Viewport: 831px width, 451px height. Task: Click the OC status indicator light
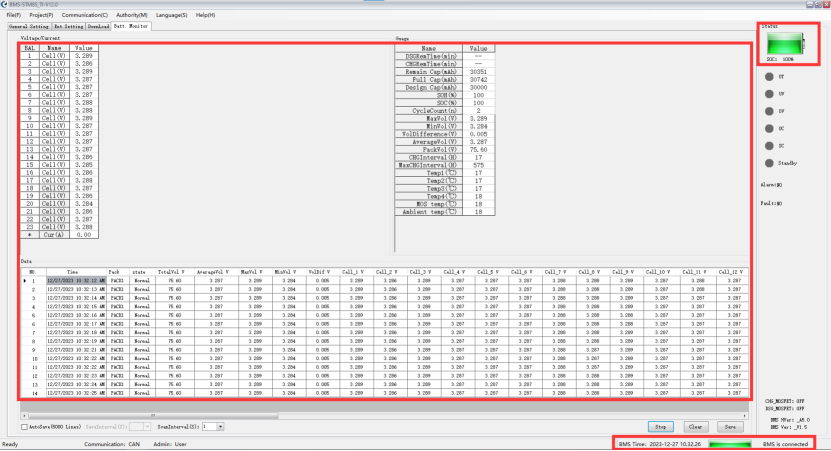767,128
